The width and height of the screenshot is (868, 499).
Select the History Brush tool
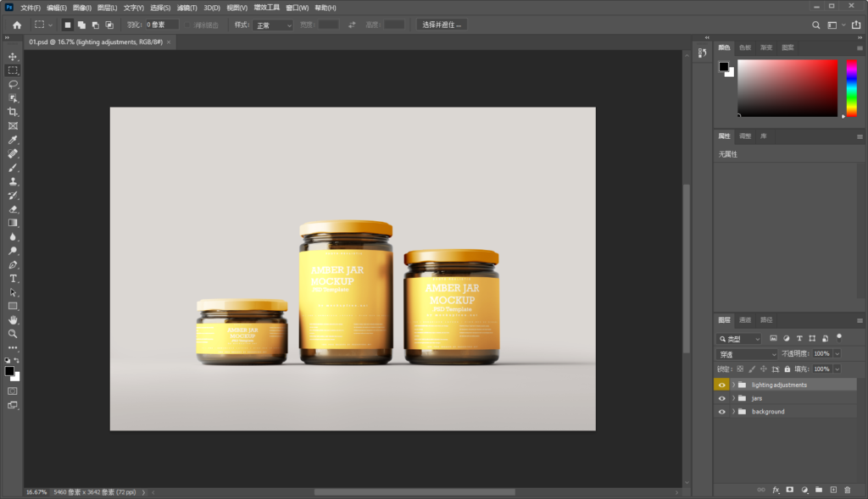(x=13, y=196)
